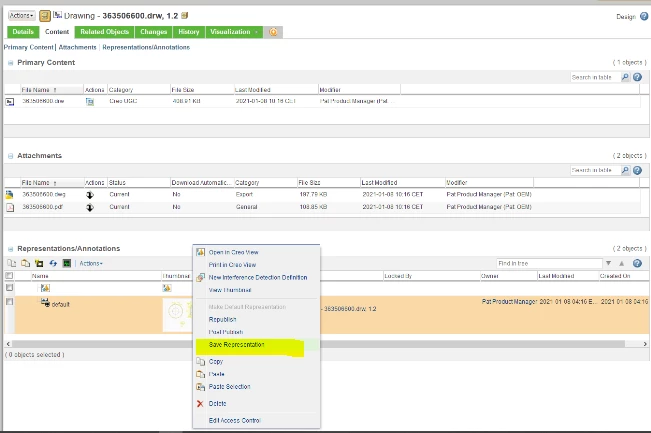This screenshot has width=651, height=433.
Task: Choose View Thumbnail from context menu
Action: 230,290
